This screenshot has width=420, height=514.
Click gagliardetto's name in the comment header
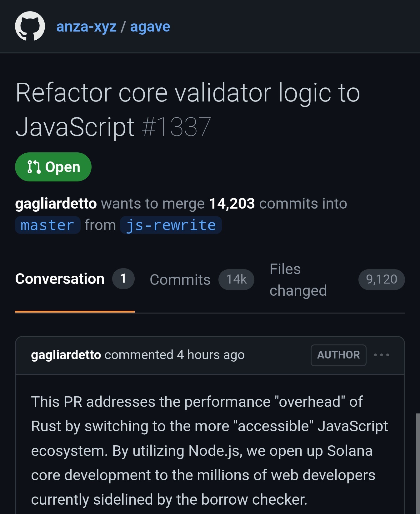click(66, 355)
